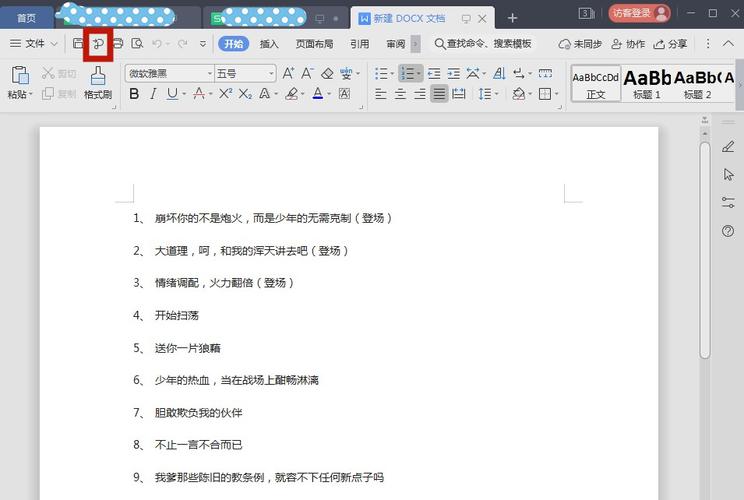Switch to the 页面布局 ribbon tab
Viewport: 744px width, 500px height.
pos(314,44)
